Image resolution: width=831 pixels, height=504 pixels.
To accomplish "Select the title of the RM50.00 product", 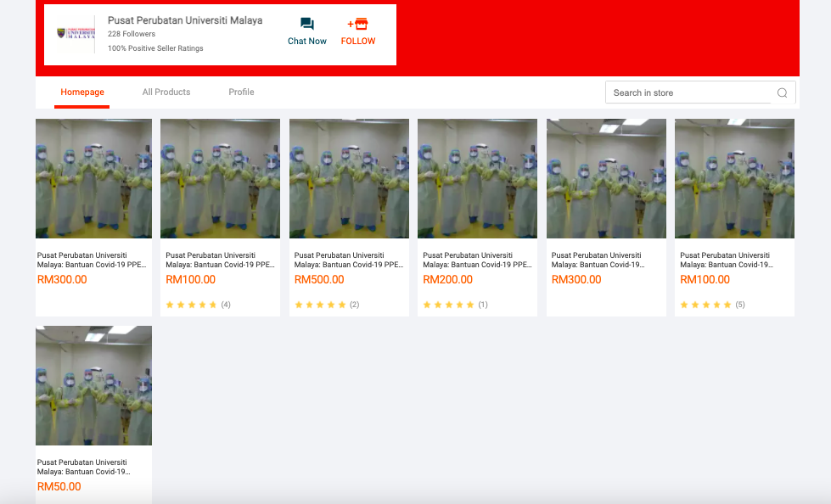I will pyautogui.click(x=84, y=467).
